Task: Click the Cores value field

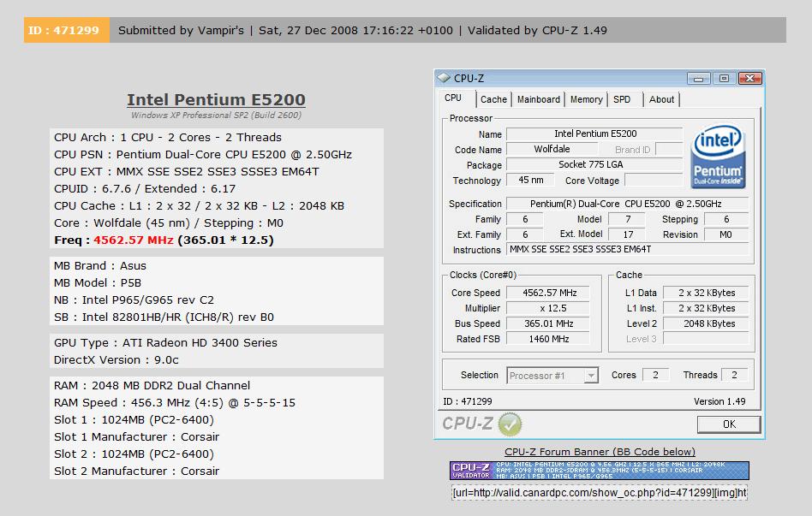Action: pos(655,375)
